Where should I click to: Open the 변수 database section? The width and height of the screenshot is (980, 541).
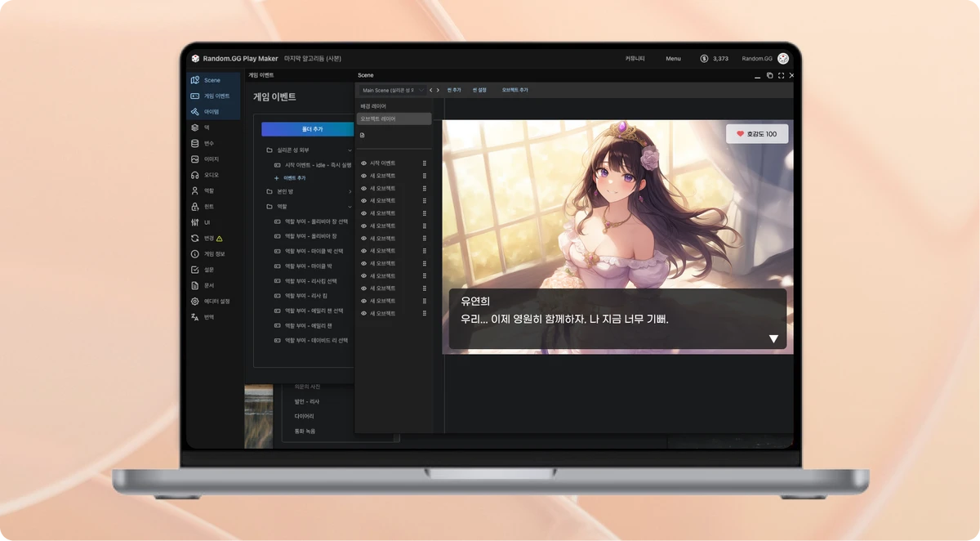[203, 143]
